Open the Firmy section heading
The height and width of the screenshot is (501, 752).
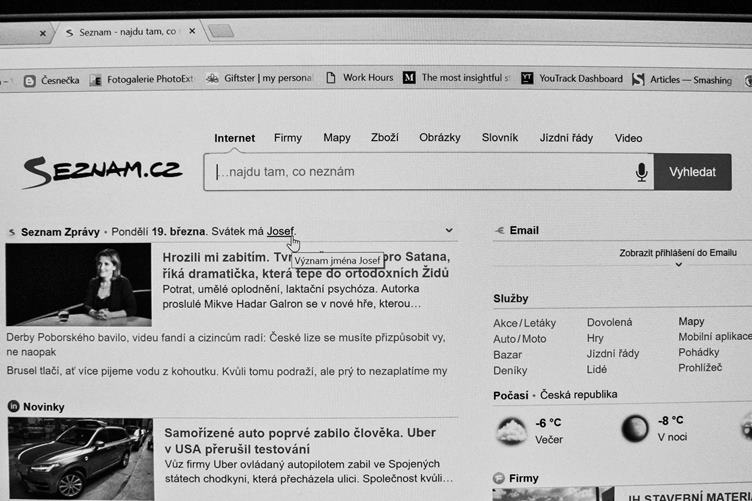524,478
